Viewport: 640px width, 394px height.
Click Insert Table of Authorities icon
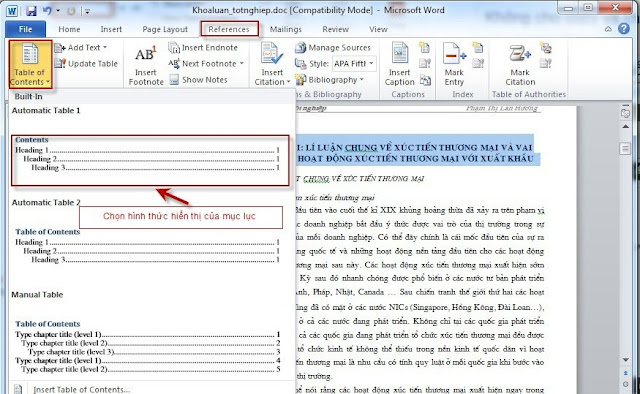pyautogui.click(x=546, y=48)
